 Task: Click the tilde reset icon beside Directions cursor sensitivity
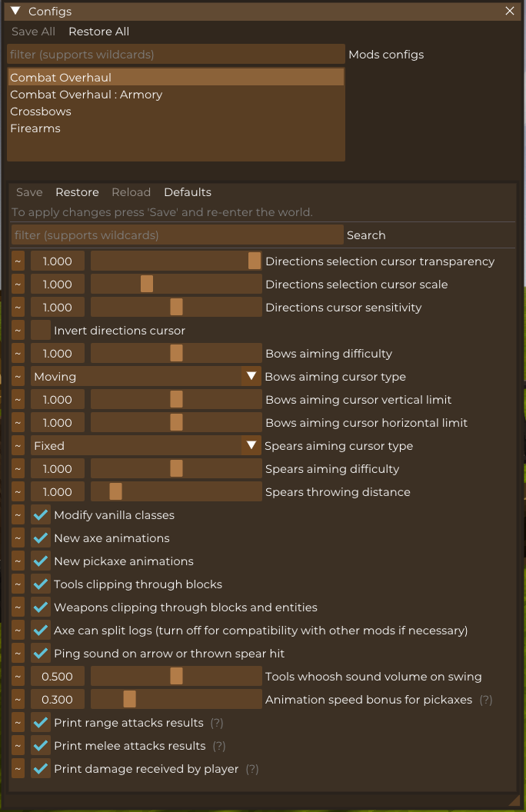click(18, 308)
